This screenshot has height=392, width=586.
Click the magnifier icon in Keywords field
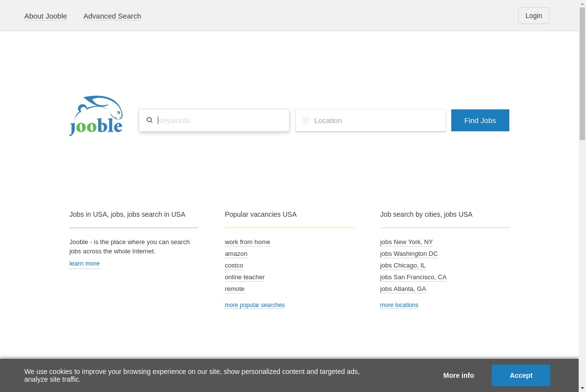point(149,120)
